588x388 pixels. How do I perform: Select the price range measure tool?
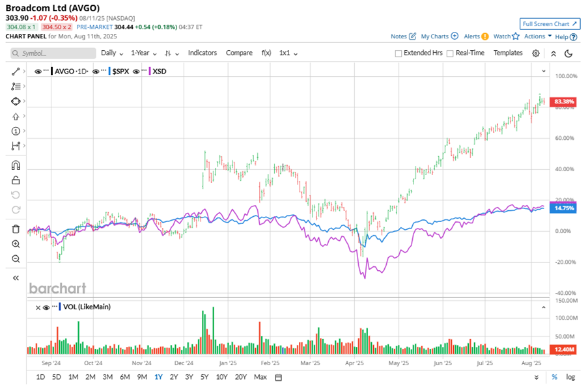pyautogui.click(x=16, y=146)
